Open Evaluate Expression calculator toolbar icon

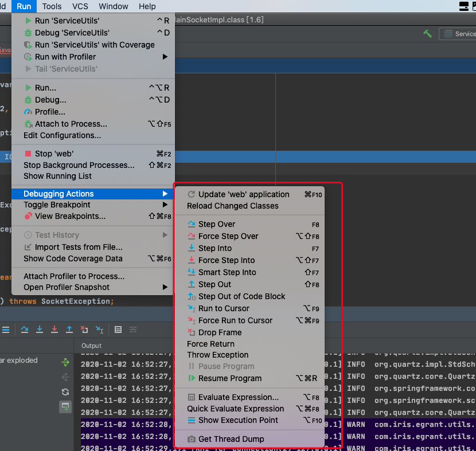point(118,330)
